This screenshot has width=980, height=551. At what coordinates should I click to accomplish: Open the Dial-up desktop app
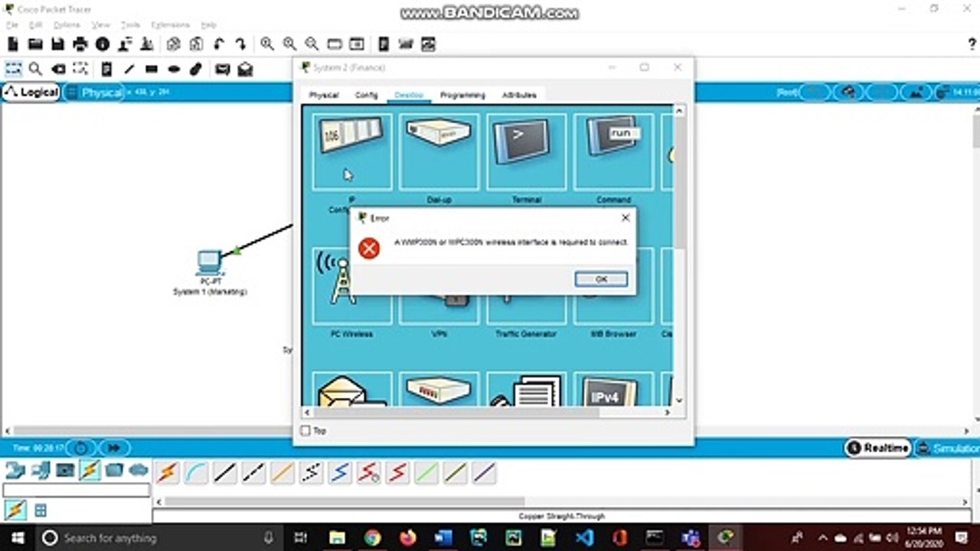click(x=439, y=152)
